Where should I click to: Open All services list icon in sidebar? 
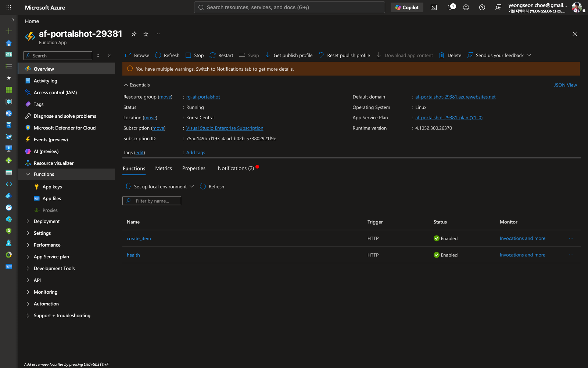[x=9, y=66]
